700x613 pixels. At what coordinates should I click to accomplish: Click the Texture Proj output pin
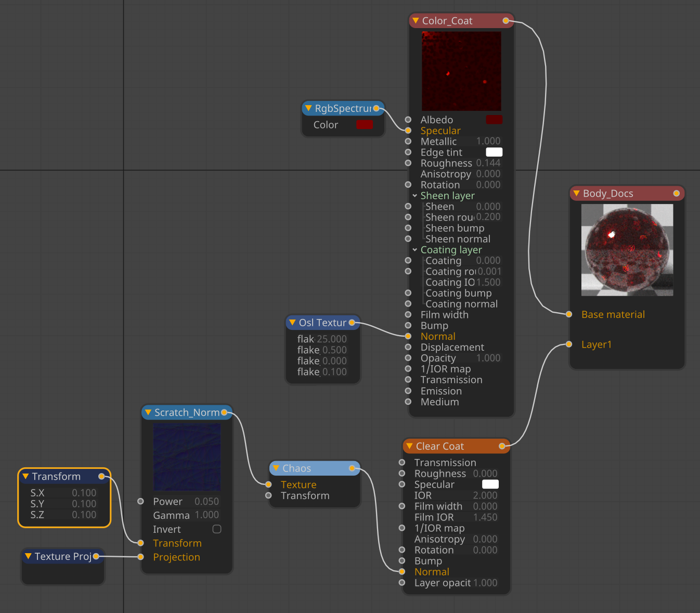(x=96, y=557)
